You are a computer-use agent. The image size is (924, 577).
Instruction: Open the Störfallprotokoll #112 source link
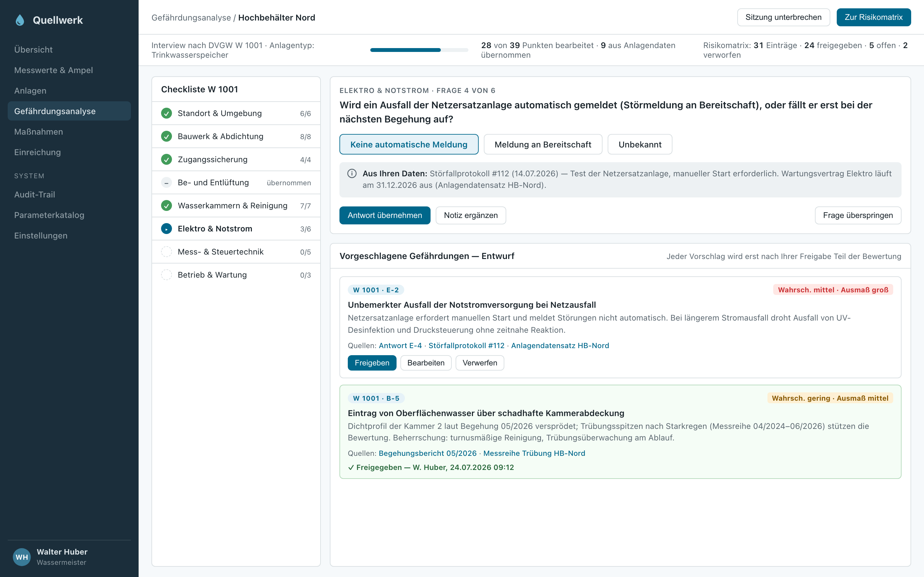click(x=466, y=345)
